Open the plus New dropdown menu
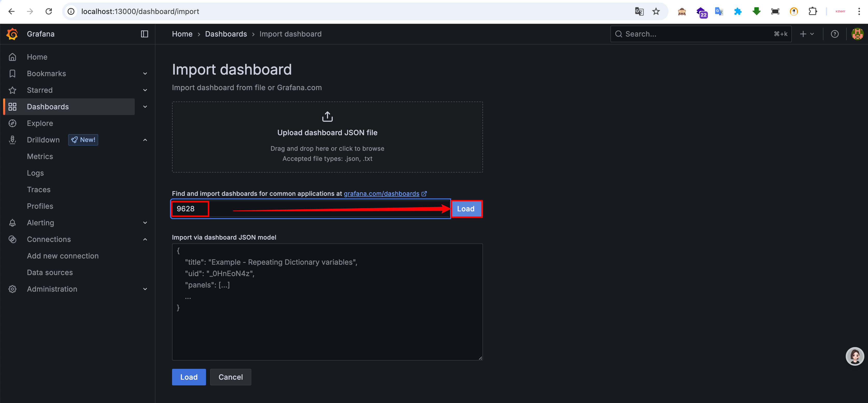This screenshot has height=403, width=868. click(x=807, y=34)
